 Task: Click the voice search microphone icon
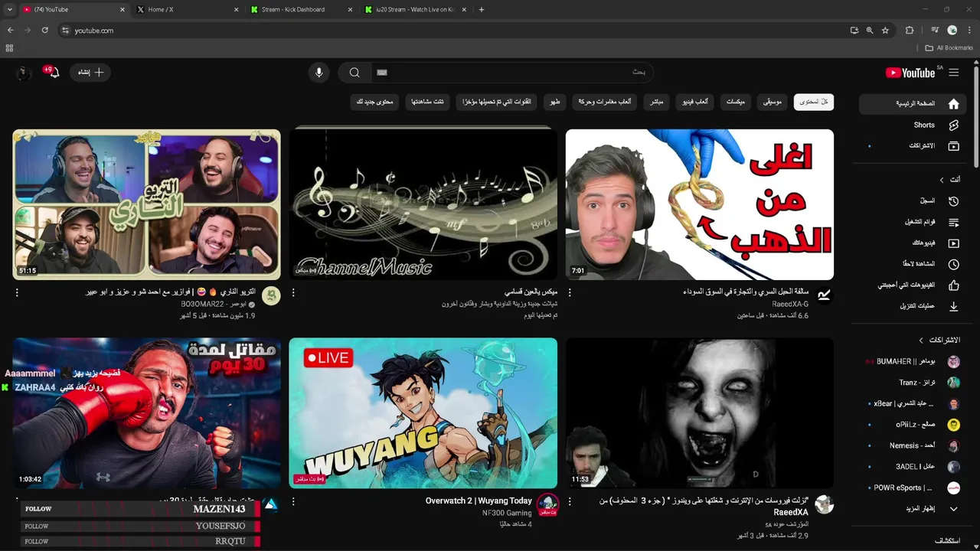pyautogui.click(x=319, y=73)
